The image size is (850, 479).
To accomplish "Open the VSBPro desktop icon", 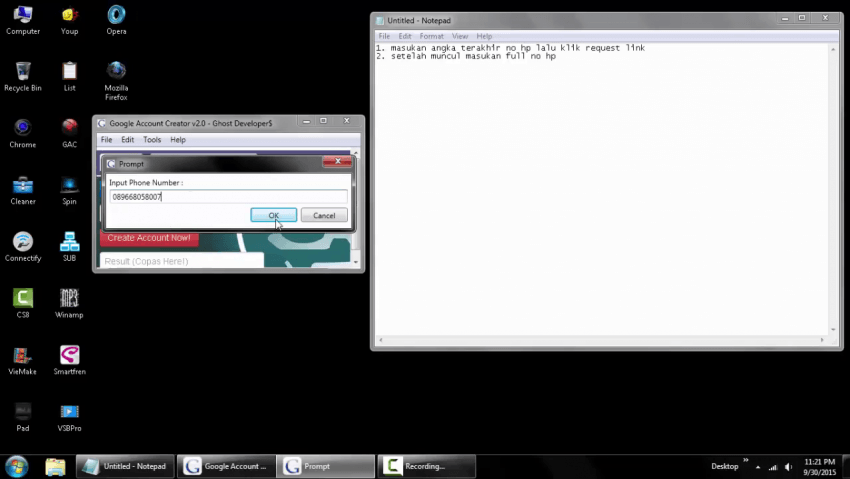I will (x=69, y=412).
